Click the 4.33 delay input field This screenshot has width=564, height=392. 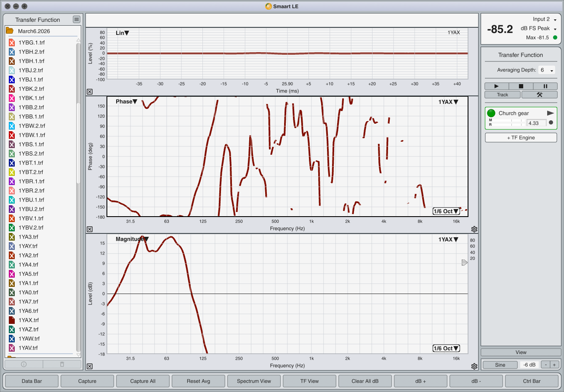tap(537, 123)
